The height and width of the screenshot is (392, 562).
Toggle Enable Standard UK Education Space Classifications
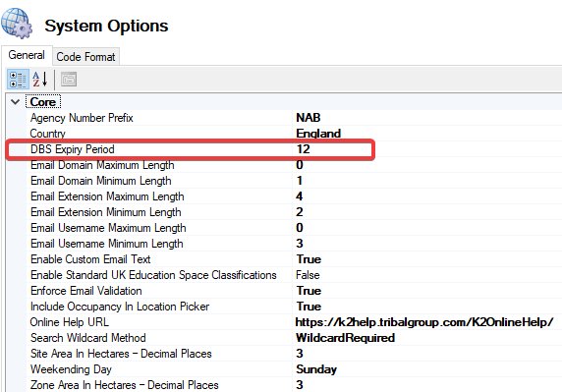coord(308,275)
